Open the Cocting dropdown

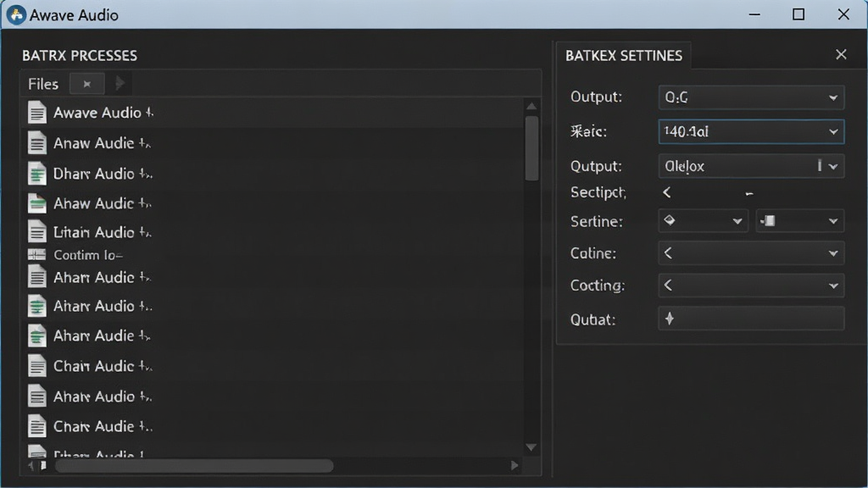pyautogui.click(x=751, y=286)
